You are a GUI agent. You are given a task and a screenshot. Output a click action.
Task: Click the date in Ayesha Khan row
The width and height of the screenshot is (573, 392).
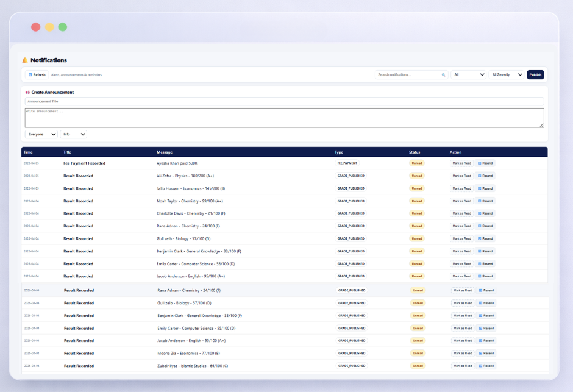[31, 163]
